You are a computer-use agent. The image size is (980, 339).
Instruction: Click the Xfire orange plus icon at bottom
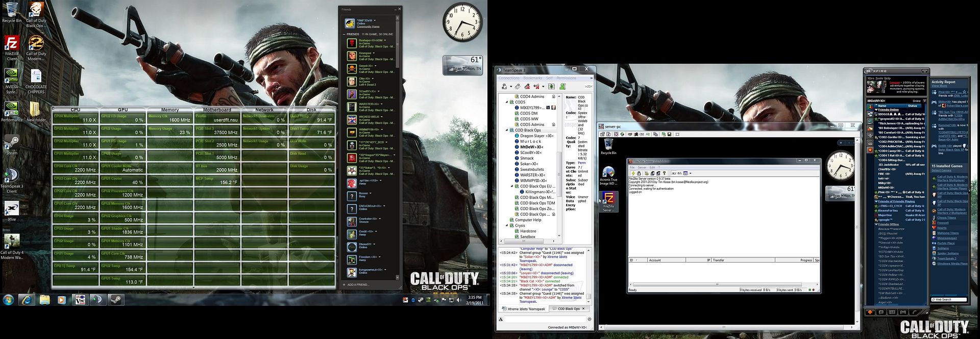click(870, 312)
